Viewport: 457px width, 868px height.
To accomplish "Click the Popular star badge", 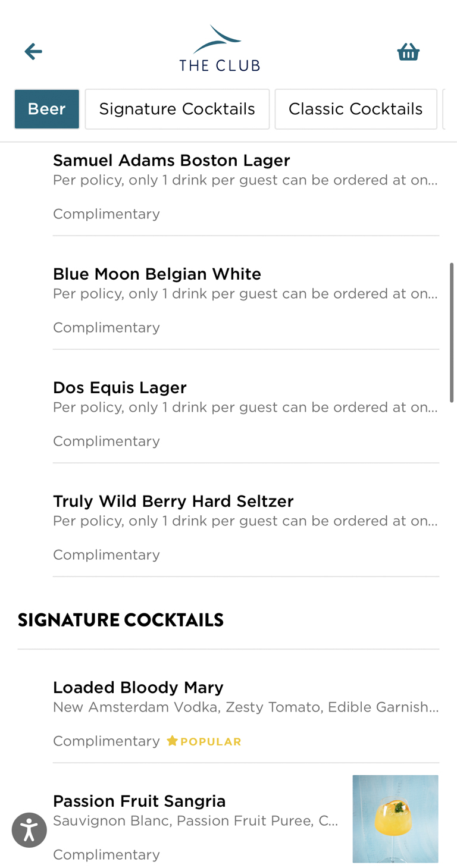I will pos(204,741).
